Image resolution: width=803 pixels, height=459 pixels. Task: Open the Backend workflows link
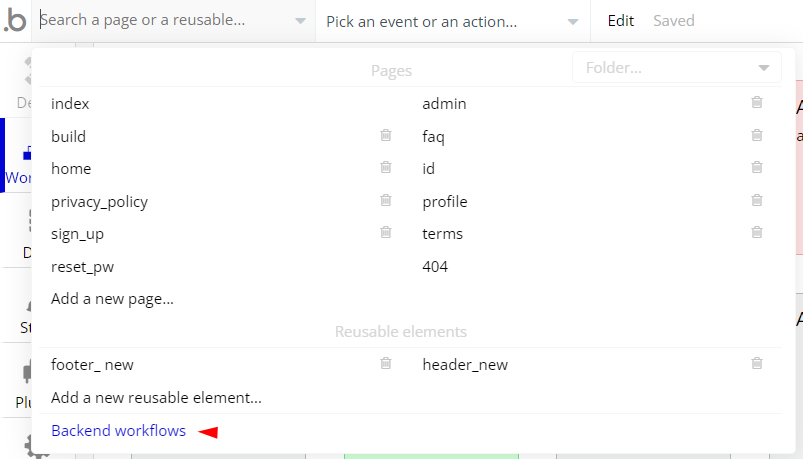118,430
